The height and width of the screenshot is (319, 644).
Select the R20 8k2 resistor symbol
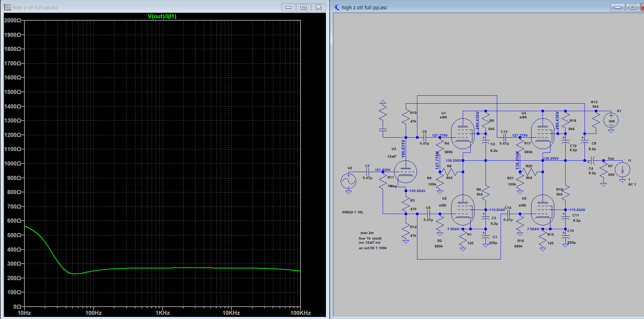point(529,172)
